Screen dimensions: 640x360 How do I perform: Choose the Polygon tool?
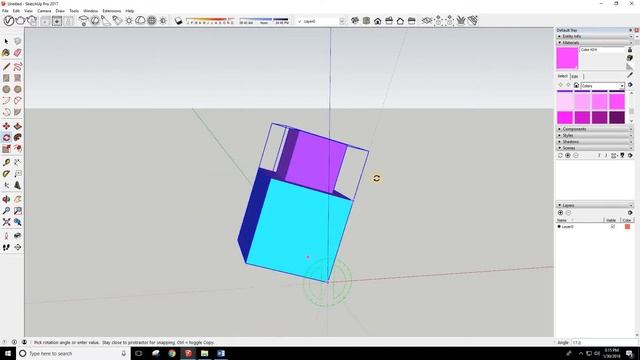point(18,89)
